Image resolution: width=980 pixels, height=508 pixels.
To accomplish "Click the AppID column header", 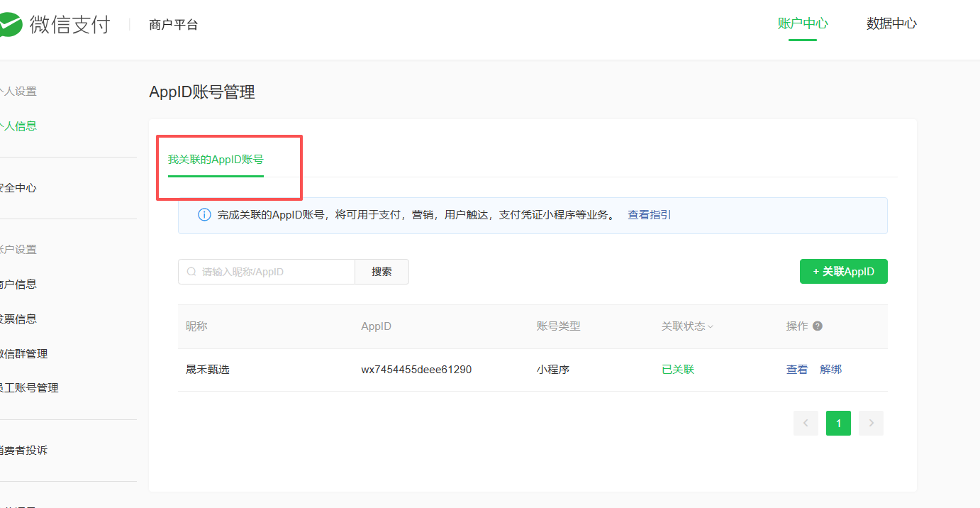I will (376, 326).
